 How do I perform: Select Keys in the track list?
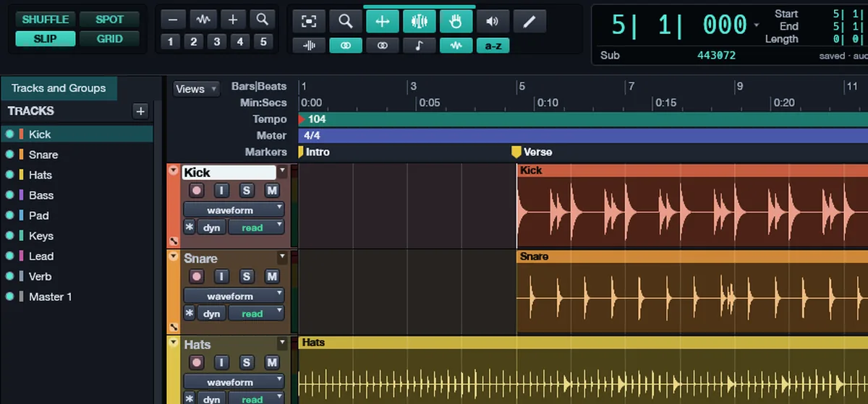coord(41,236)
